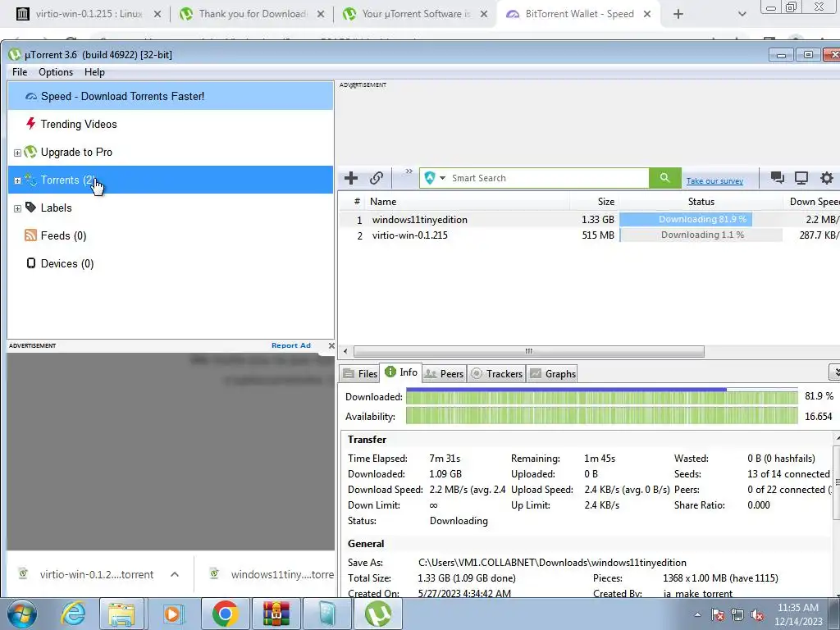Switch to the BitTorrent Wallet Chrome tab
This screenshot has width=840, height=630.
(577, 14)
